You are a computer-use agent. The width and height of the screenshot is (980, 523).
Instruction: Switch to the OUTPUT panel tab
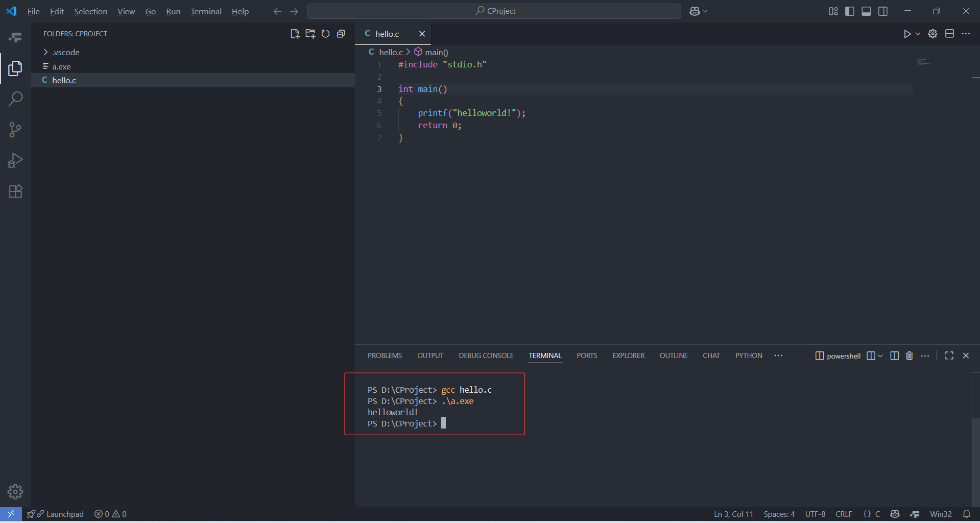coord(430,355)
